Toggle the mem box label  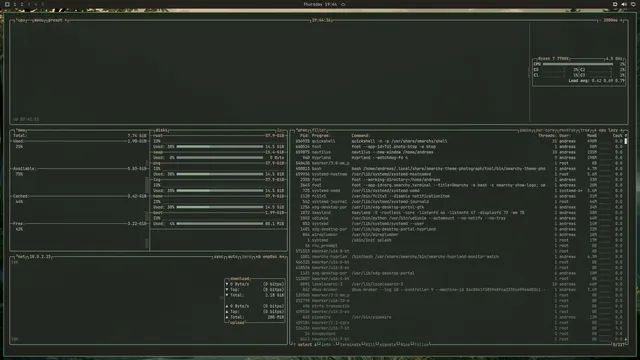(x=21, y=130)
